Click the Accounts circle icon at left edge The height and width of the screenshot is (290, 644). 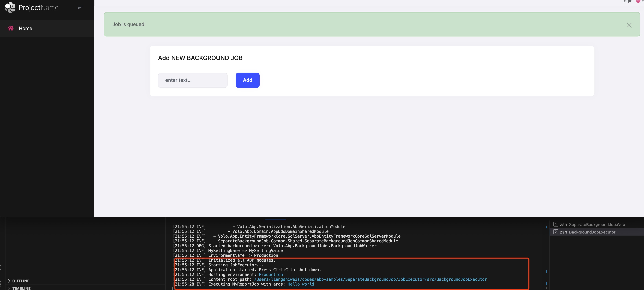(x=1, y=268)
